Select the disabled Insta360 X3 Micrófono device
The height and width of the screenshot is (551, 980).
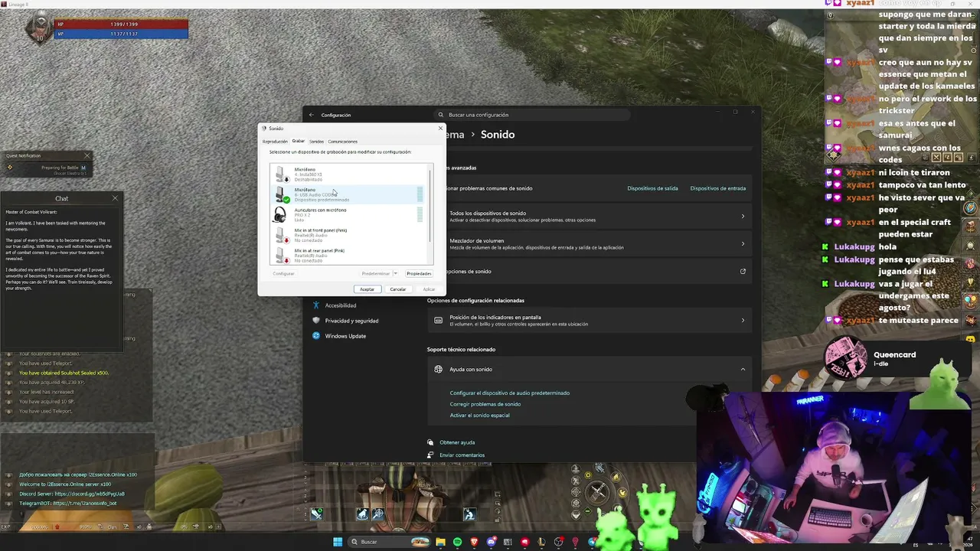pos(349,174)
